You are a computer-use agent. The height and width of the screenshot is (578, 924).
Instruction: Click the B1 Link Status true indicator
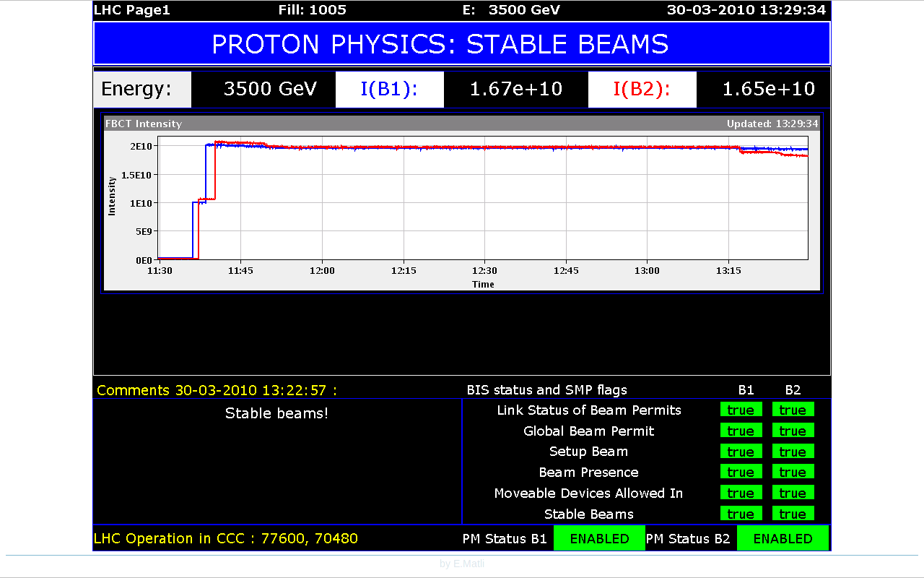coord(741,410)
